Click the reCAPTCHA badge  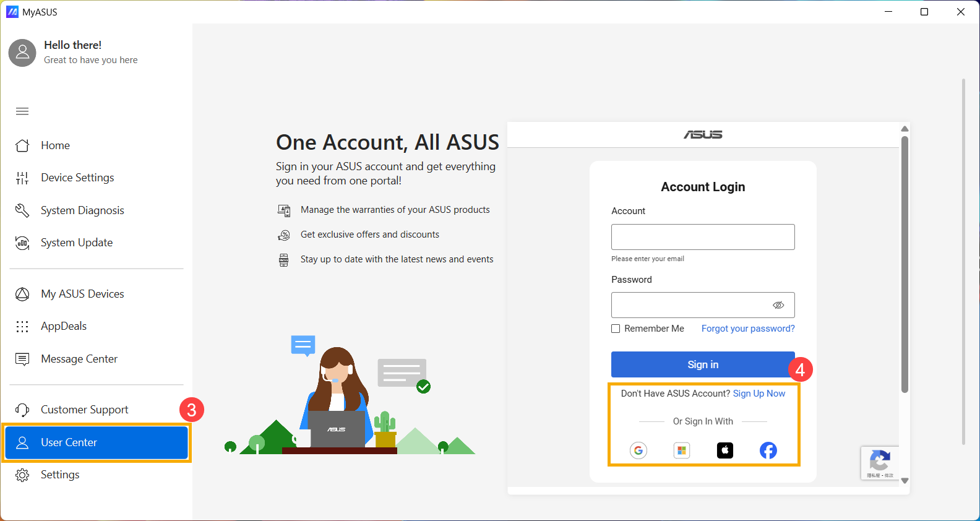pyautogui.click(x=880, y=463)
